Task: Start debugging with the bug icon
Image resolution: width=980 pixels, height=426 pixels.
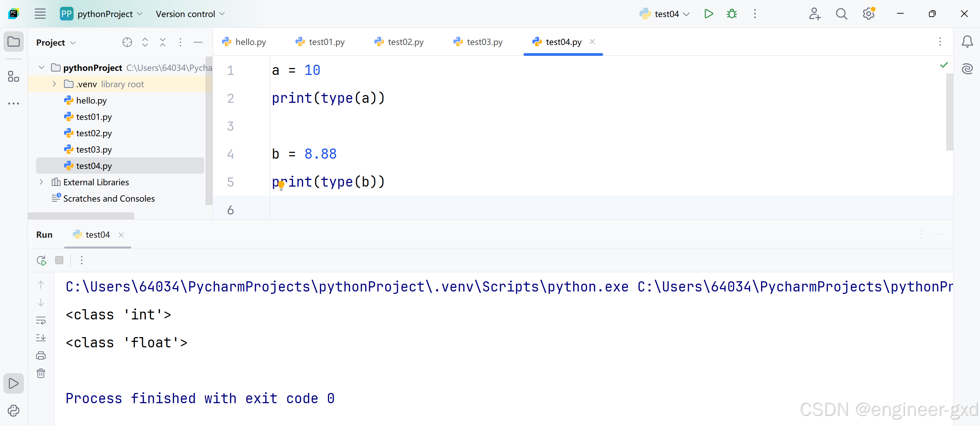Action: pyautogui.click(x=732, y=14)
